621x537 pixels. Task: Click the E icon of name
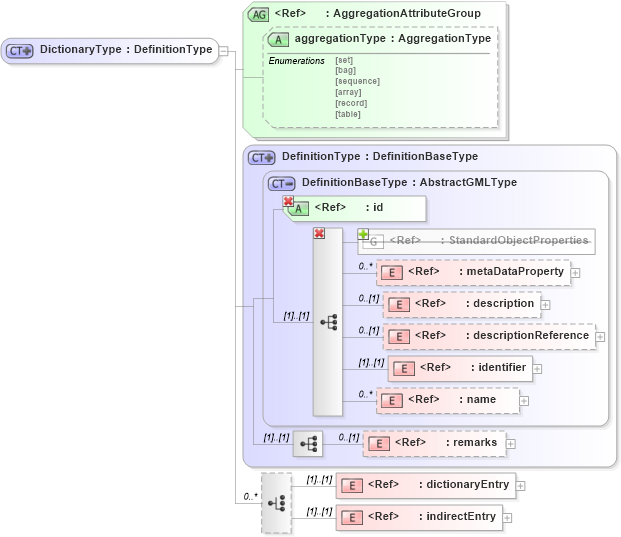[392, 401]
